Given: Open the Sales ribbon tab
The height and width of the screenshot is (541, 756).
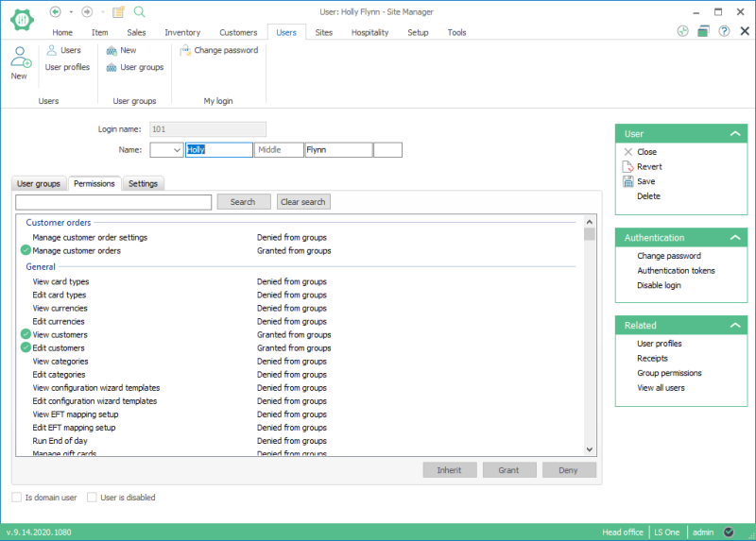Looking at the screenshot, I should tap(136, 32).
